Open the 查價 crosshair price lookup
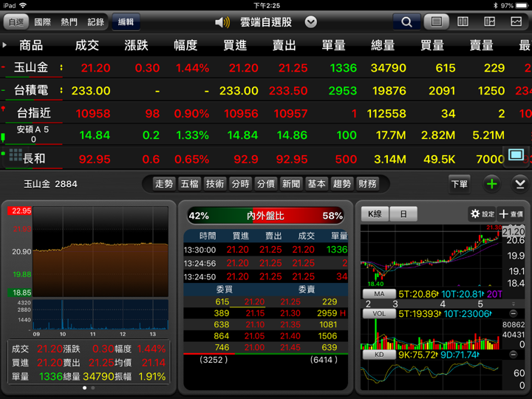 click(511, 214)
